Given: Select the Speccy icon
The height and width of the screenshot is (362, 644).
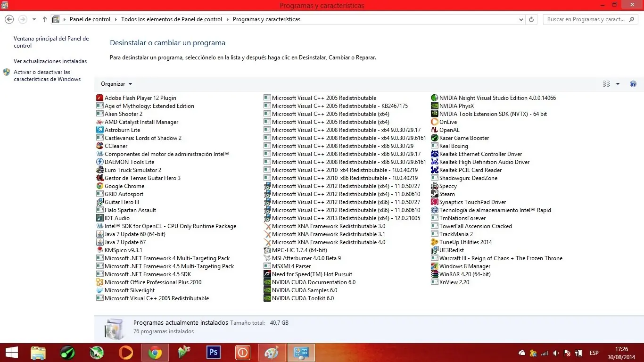Looking at the screenshot, I should click(435, 186).
